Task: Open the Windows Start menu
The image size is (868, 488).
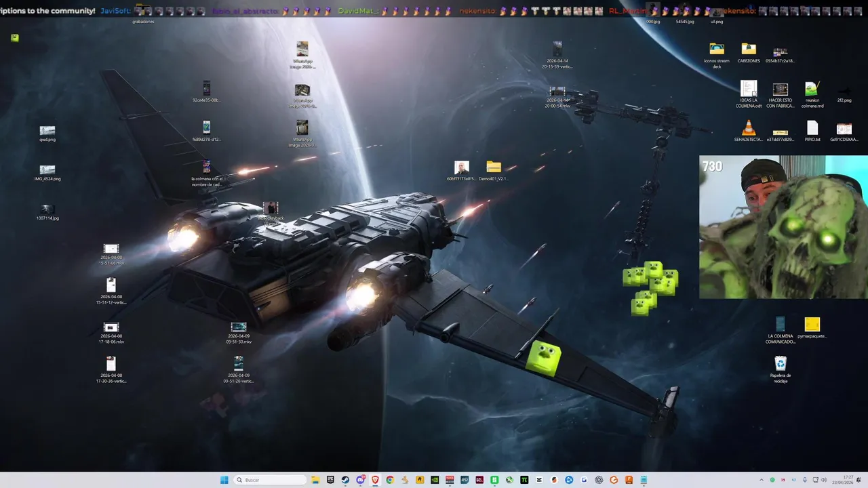Action: [x=224, y=480]
